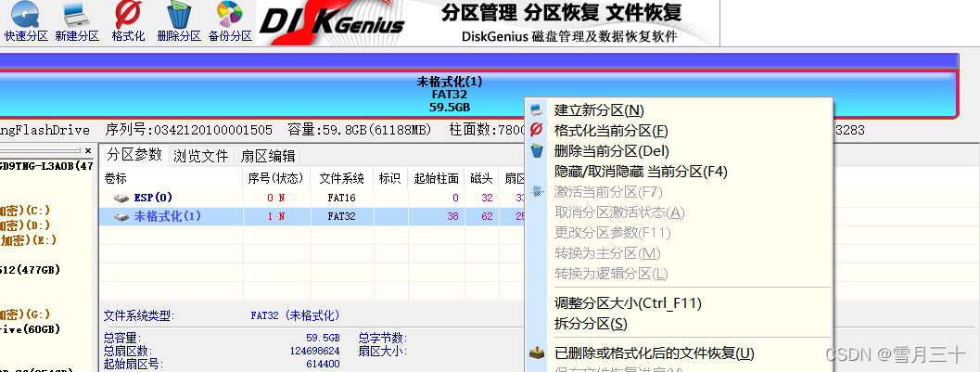
Task: Click starting cylinder value 38
Action: [x=453, y=217]
